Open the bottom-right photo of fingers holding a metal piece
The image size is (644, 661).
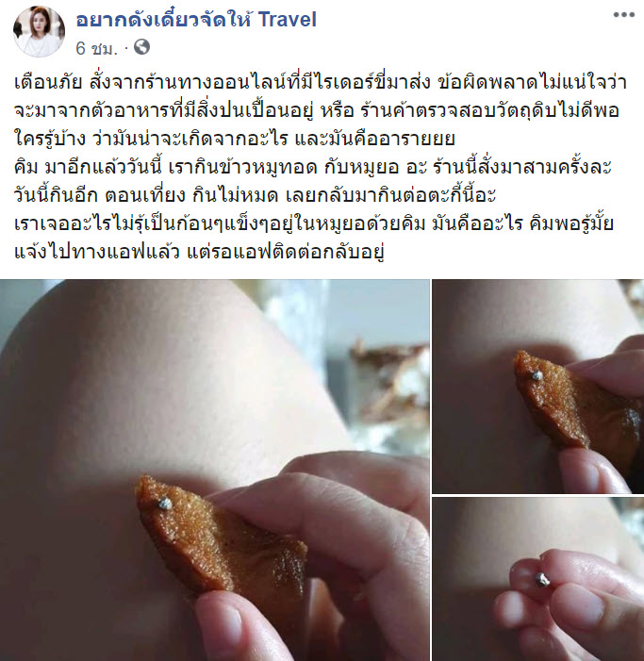(x=538, y=579)
